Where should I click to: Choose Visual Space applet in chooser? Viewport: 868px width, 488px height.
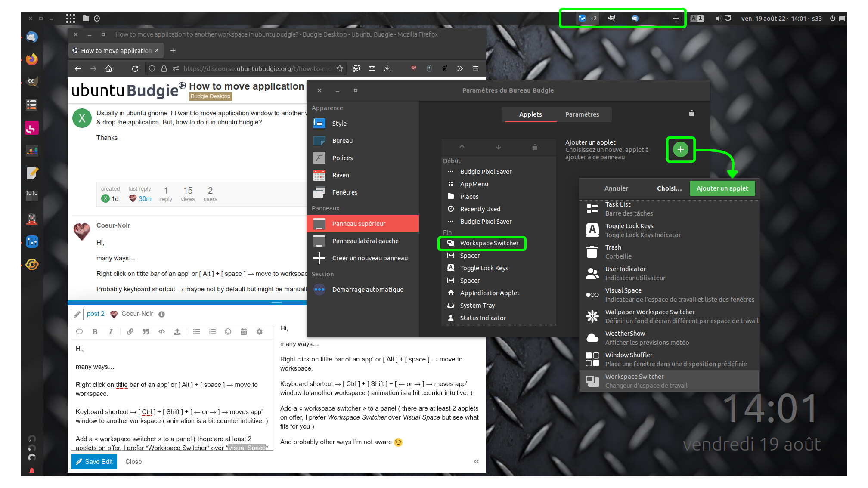(x=670, y=295)
